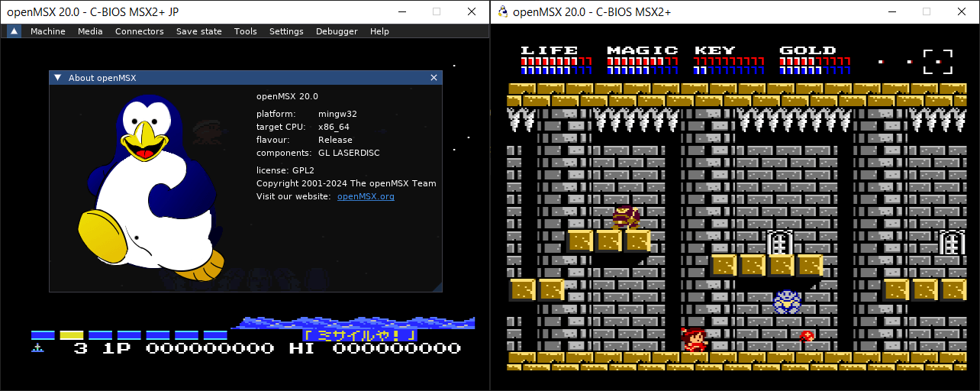Image resolution: width=980 pixels, height=391 pixels.
Task: Maximize the right C-BIOS MSX2+ window
Action: point(927,11)
